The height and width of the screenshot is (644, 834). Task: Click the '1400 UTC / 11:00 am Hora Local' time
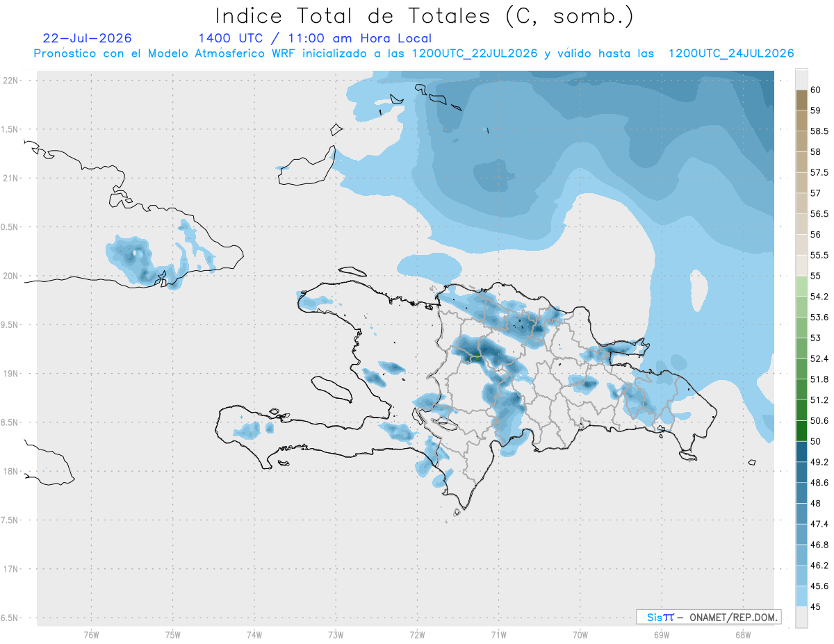pyautogui.click(x=315, y=39)
